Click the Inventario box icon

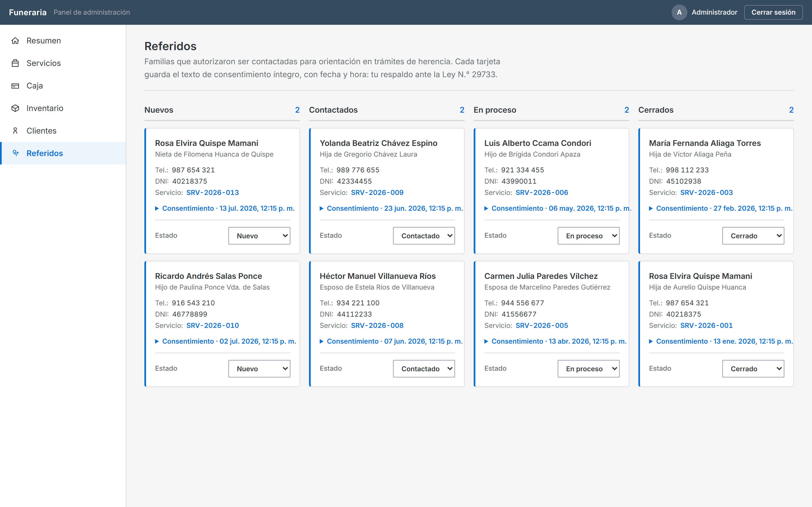[15, 108]
